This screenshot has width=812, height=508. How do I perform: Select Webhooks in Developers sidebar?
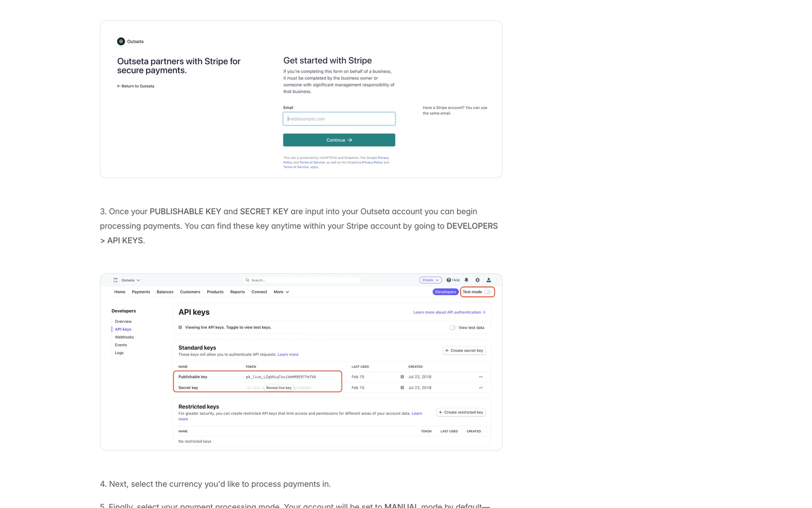(124, 337)
